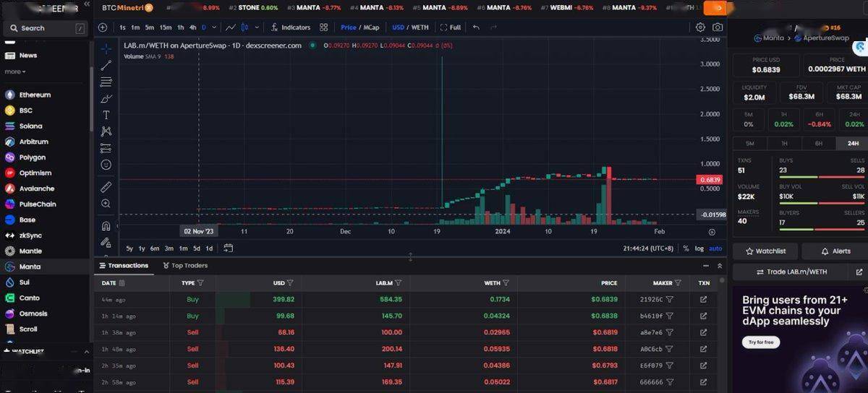
Task: Select the line chart style icon
Action: click(231, 27)
